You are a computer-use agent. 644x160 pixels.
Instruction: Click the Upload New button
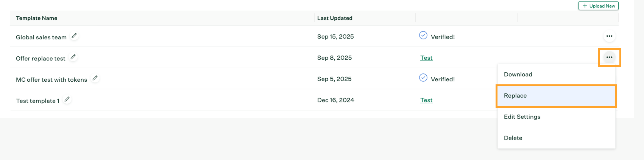(x=599, y=6)
